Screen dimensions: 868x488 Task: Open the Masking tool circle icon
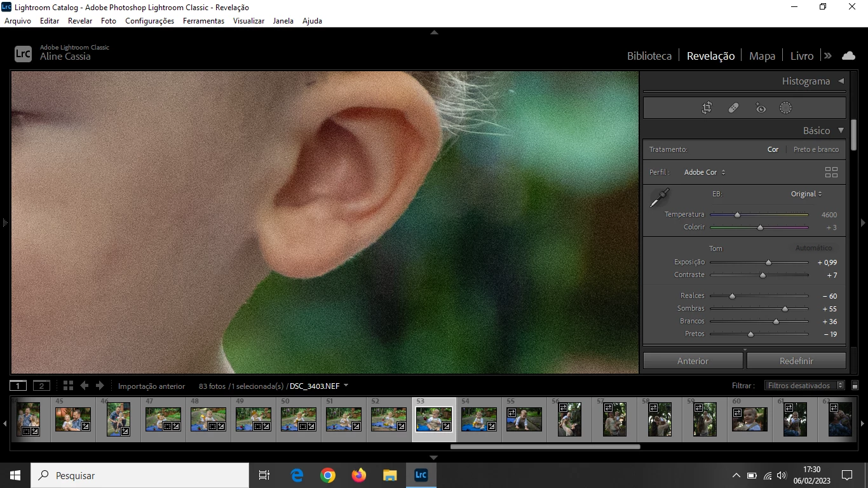click(x=785, y=108)
